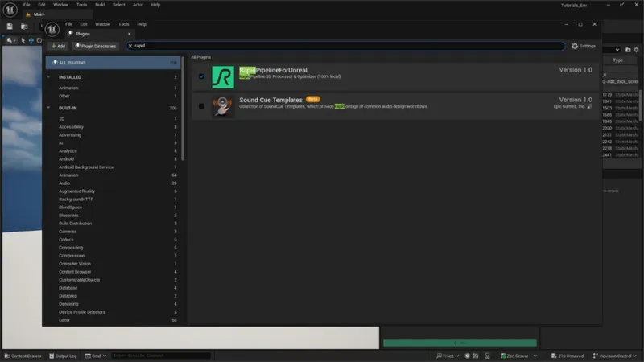Collapse the INSTALLED category section
Screen dimensions: 644x362
coord(48,76)
